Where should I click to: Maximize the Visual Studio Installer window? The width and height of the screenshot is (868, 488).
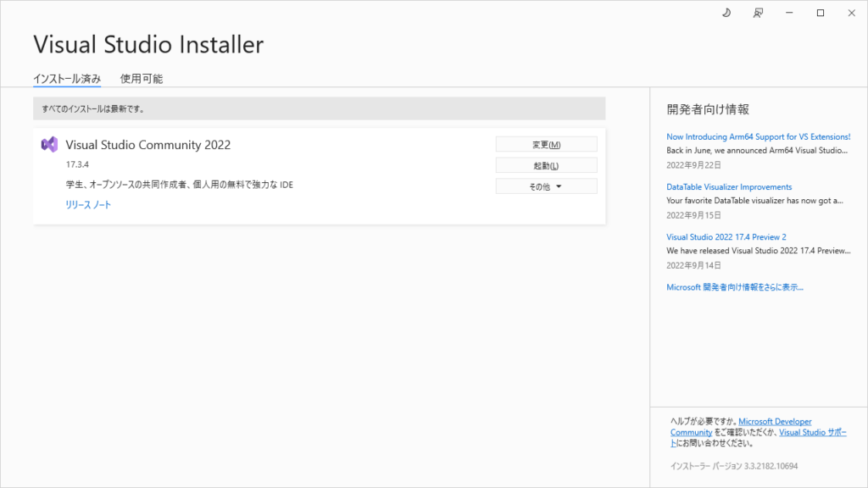[x=821, y=13]
